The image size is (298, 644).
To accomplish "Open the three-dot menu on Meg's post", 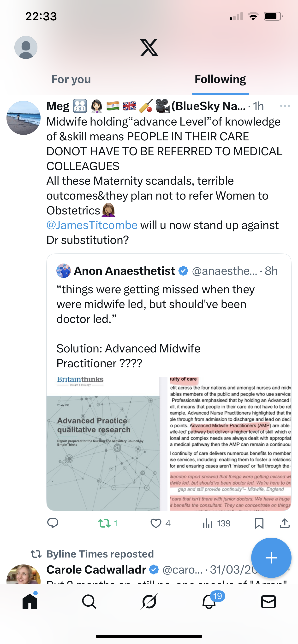I will point(285,106).
